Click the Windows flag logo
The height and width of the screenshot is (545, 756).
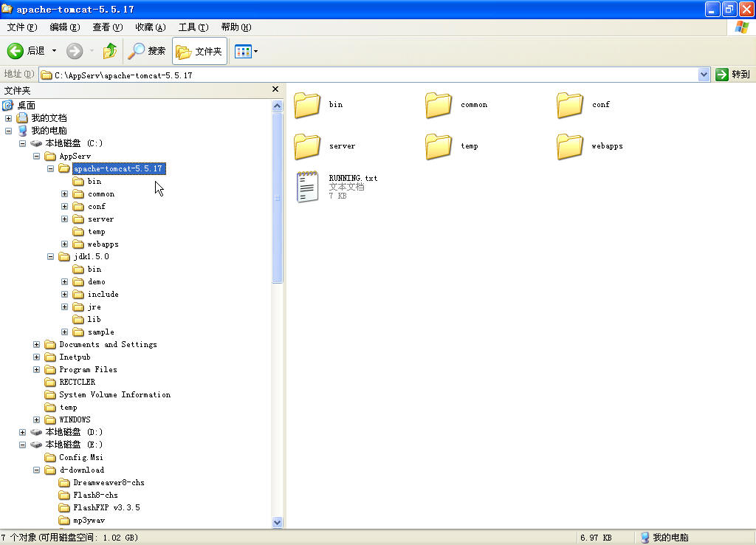coord(741,27)
